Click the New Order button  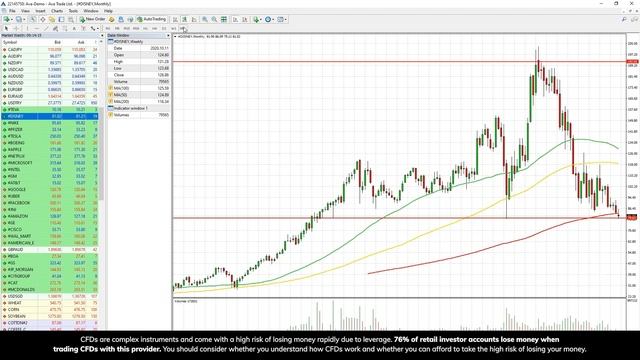(x=93, y=19)
